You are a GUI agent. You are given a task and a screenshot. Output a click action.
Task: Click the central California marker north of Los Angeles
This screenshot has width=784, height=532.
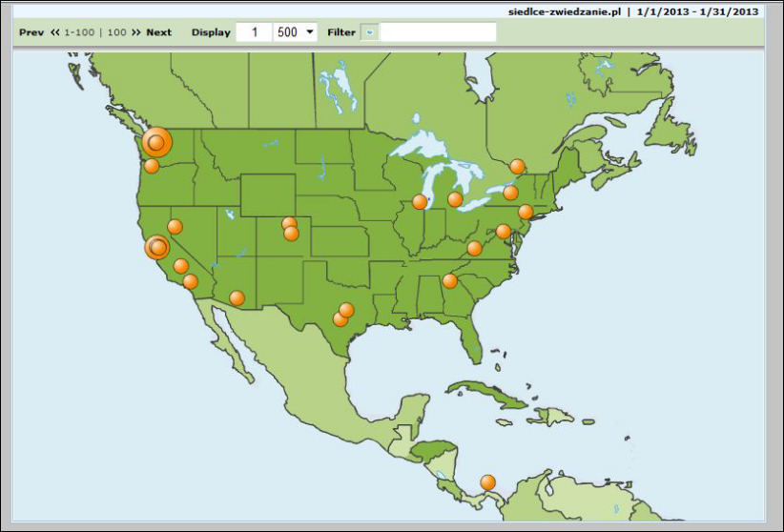tap(181, 266)
